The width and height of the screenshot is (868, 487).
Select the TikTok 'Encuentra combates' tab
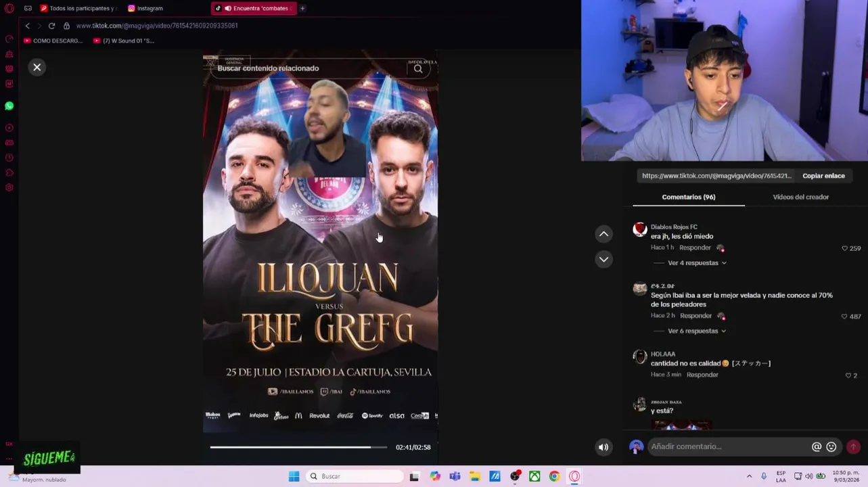[x=254, y=8]
